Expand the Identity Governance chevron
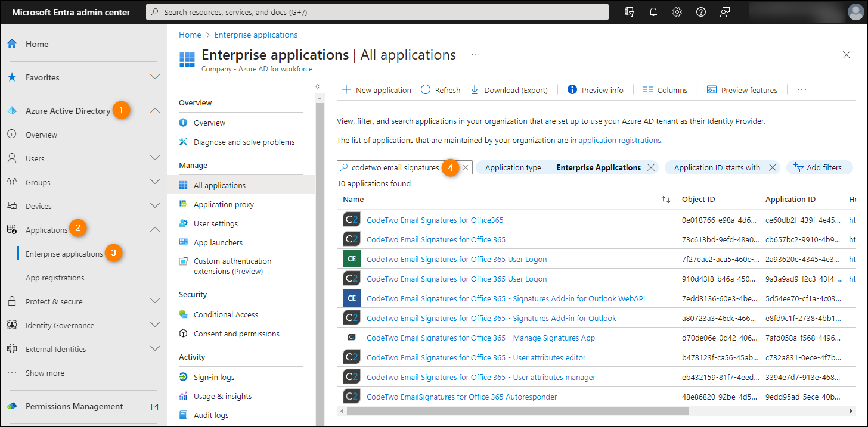Screen dimensions: 868x427 click(x=155, y=325)
